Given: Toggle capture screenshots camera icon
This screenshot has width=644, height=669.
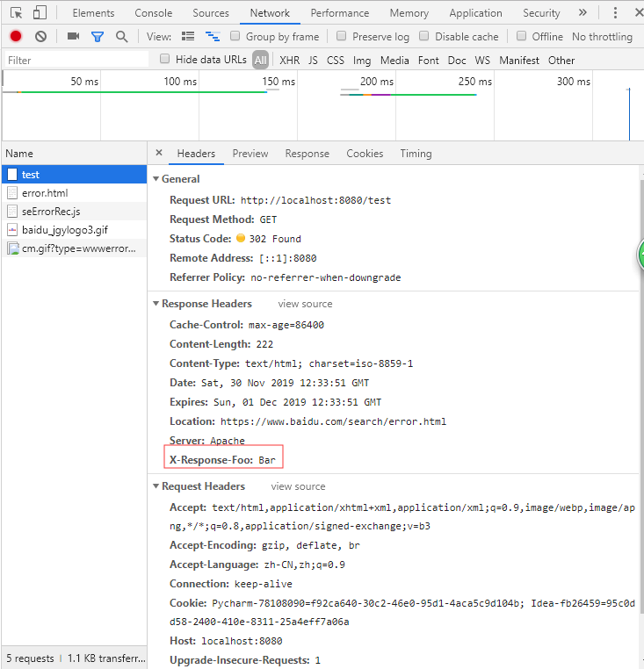Looking at the screenshot, I should point(74,36).
